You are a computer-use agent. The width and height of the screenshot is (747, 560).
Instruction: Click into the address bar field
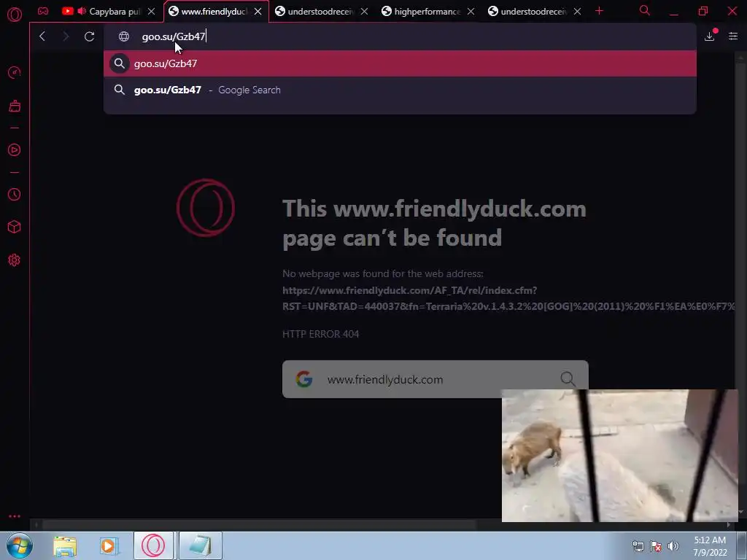[400, 36]
